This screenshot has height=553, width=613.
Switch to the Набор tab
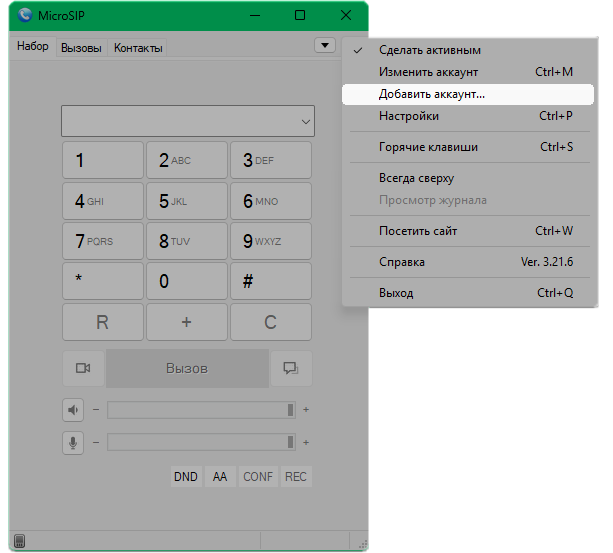pos(33,46)
